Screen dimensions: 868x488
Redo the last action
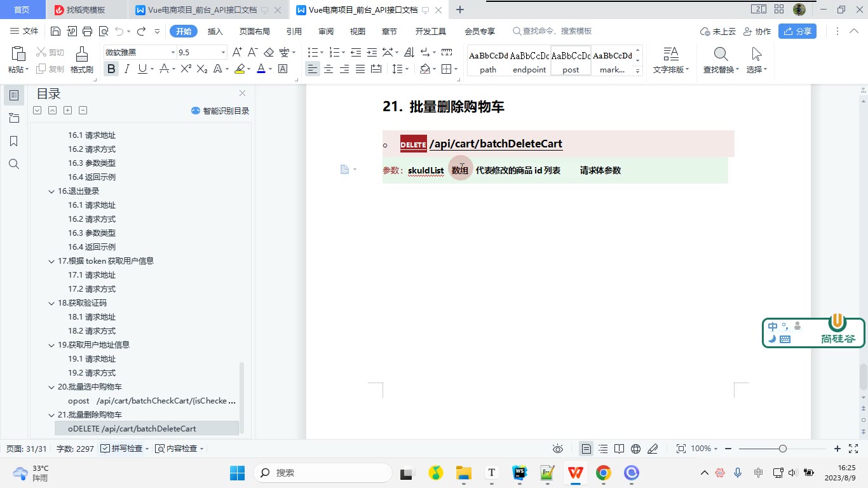point(142,31)
